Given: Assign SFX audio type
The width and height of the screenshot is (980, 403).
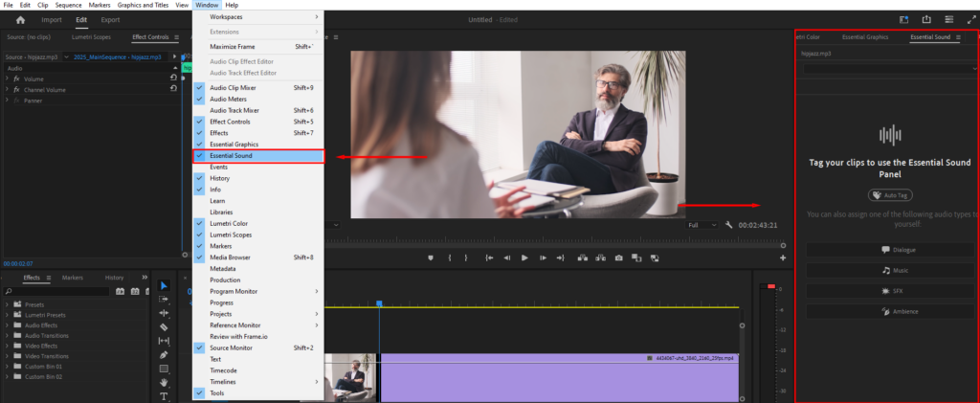Looking at the screenshot, I should pos(890,291).
